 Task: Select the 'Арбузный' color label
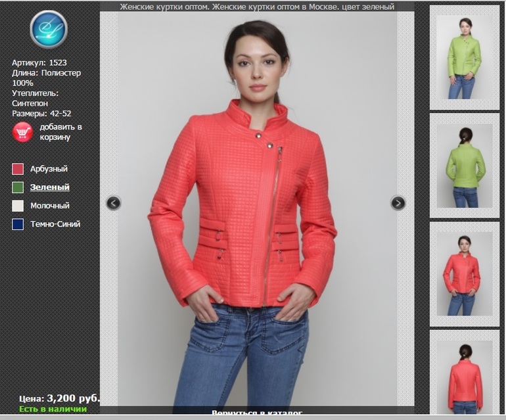click(49, 169)
